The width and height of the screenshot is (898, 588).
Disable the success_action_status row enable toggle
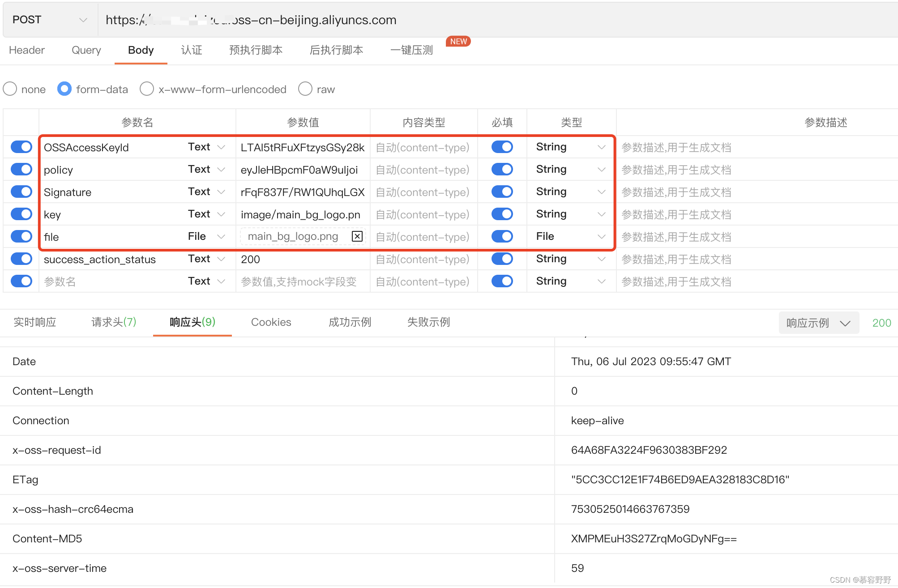click(21, 259)
